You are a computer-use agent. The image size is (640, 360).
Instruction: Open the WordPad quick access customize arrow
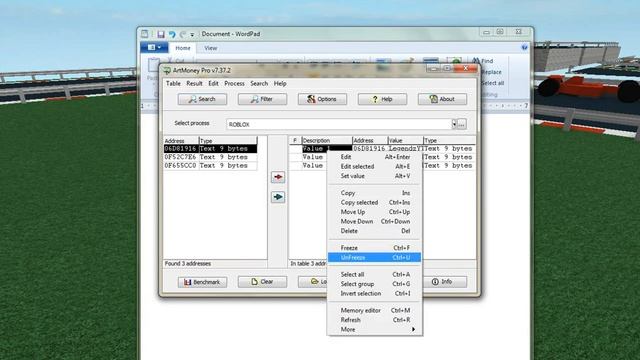(x=192, y=35)
